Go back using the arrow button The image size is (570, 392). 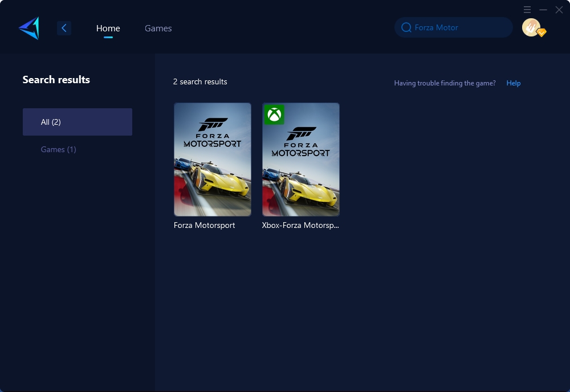(x=64, y=28)
